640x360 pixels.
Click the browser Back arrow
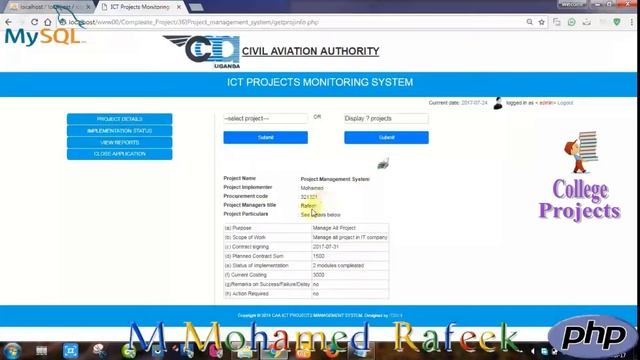click(x=9, y=22)
